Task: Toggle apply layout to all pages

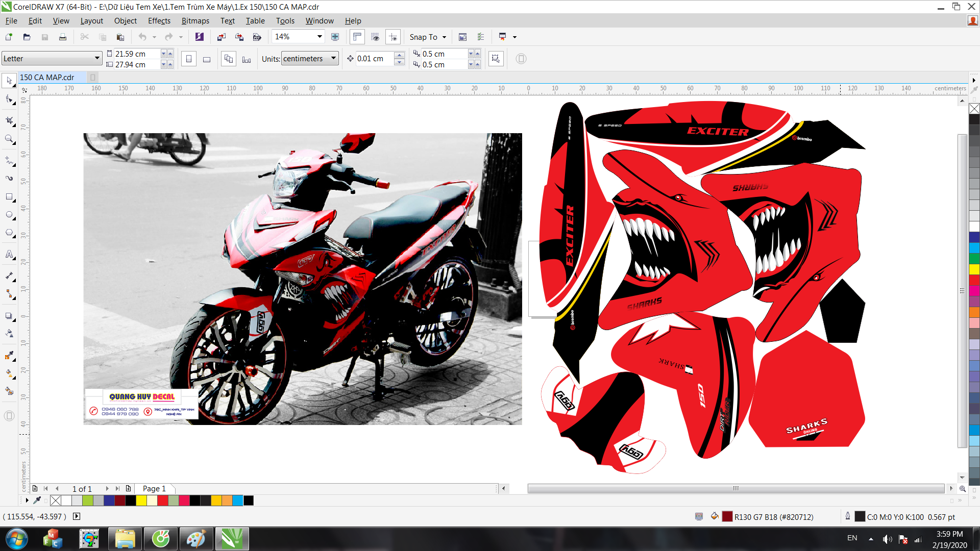Action: (229, 59)
